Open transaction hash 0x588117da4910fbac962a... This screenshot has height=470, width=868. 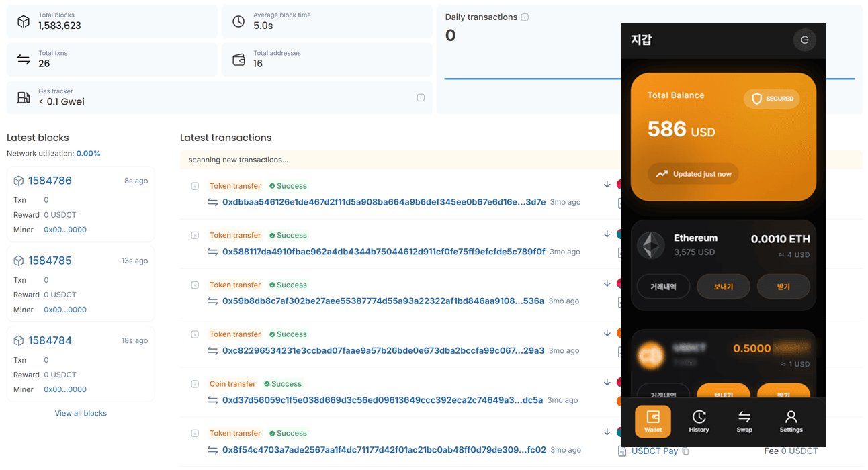point(384,252)
